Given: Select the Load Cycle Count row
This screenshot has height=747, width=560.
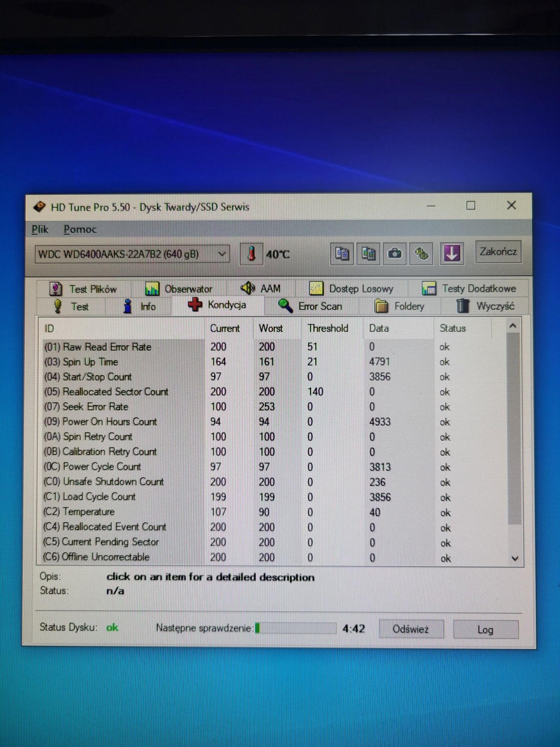Looking at the screenshot, I should click(274, 497).
